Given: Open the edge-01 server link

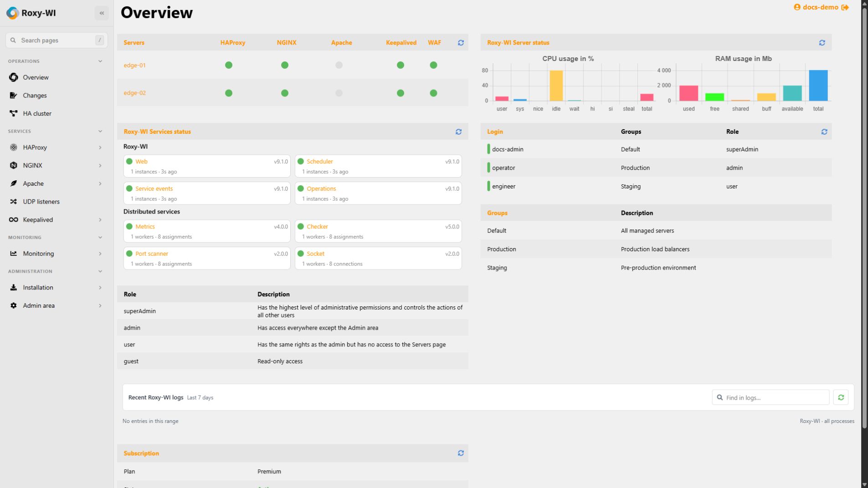Looking at the screenshot, I should pyautogui.click(x=134, y=65).
